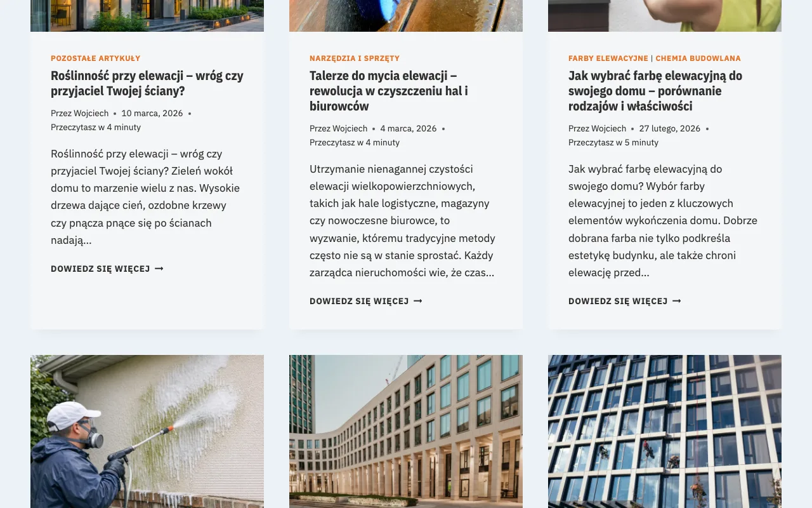Open thumbnail of curved beige office building
The width and height of the screenshot is (812, 508).
point(406,432)
